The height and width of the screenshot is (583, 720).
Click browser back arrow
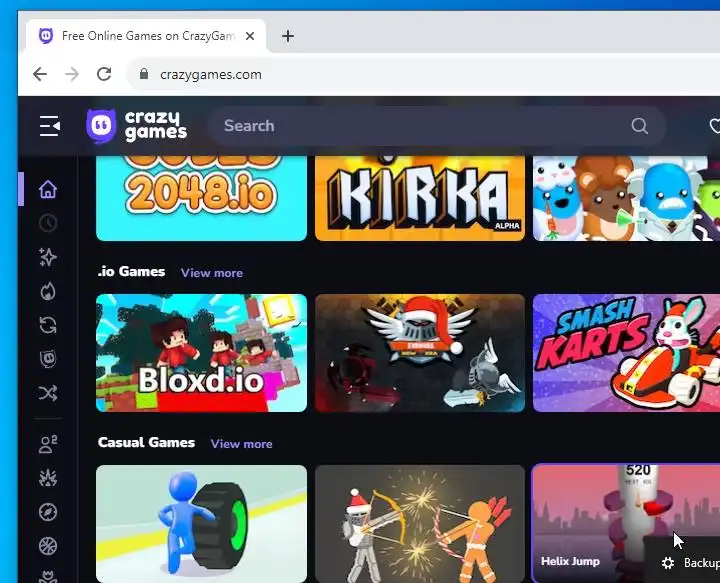40,74
